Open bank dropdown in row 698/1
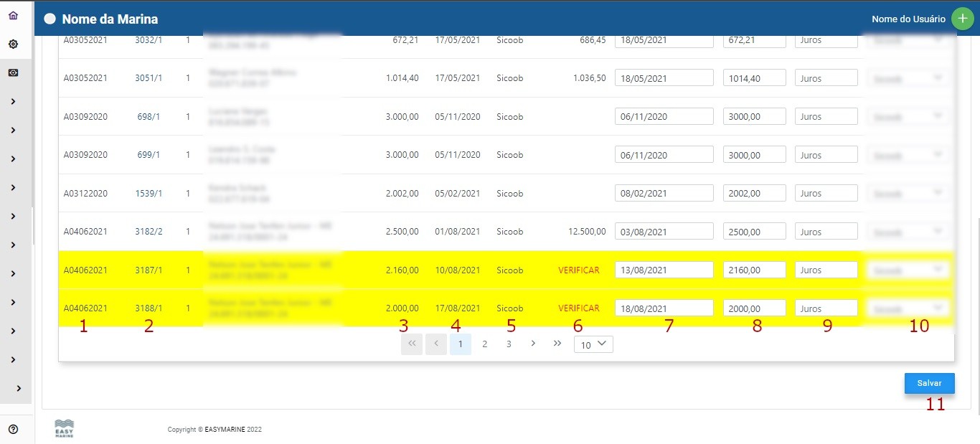The height and width of the screenshot is (444, 980). click(908, 117)
